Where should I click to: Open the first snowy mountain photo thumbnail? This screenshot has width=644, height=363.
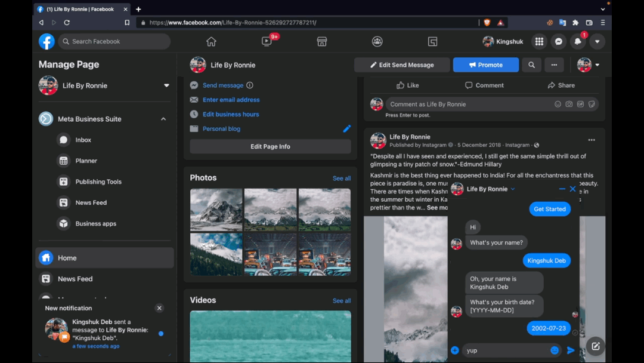216,210
